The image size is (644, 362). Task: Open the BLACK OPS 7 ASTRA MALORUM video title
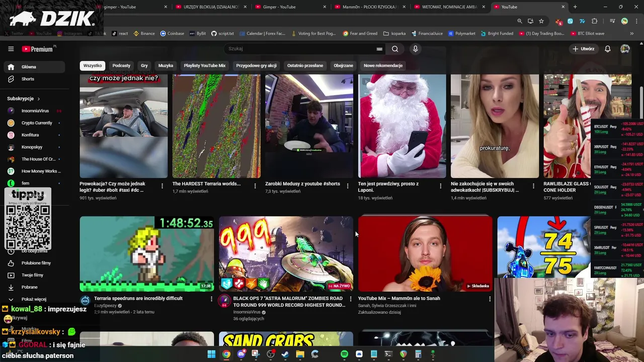289,302
